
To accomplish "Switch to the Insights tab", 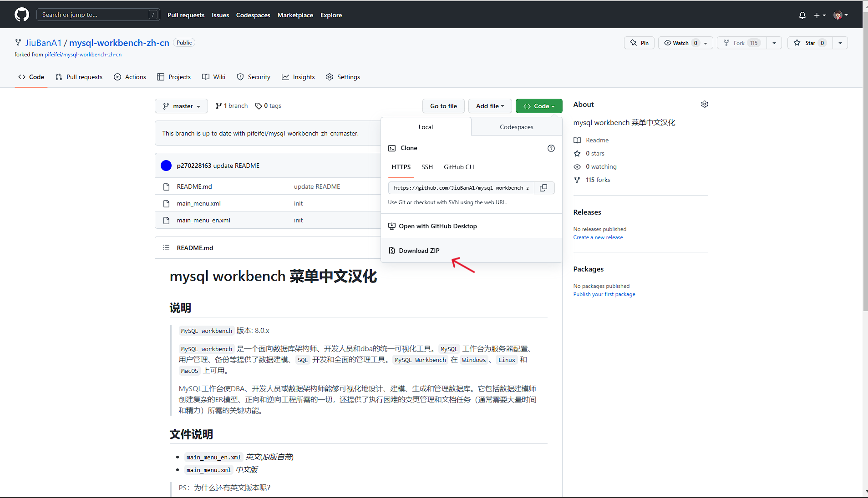I will [x=298, y=77].
